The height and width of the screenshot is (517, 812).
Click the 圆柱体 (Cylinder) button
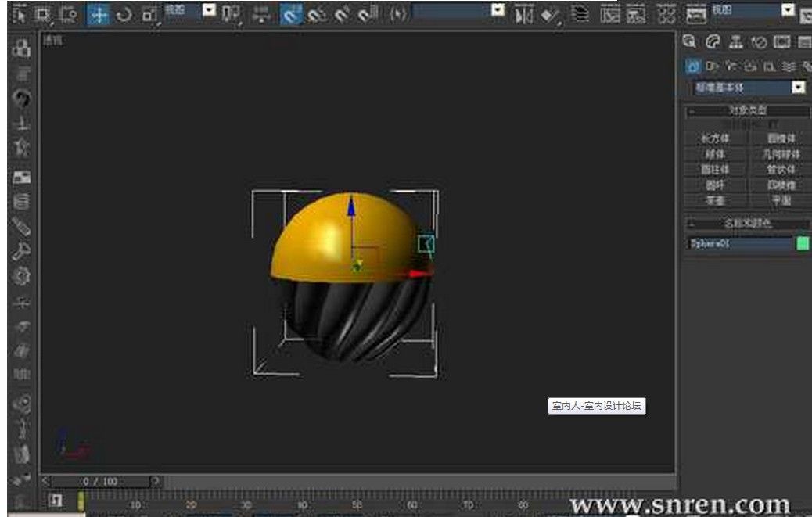click(x=715, y=169)
